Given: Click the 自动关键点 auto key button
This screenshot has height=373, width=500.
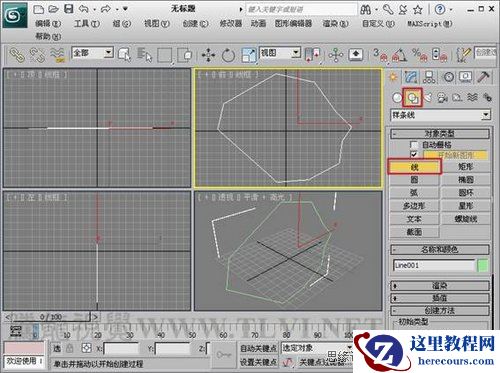Looking at the screenshot, I should (x=258, y=348).
